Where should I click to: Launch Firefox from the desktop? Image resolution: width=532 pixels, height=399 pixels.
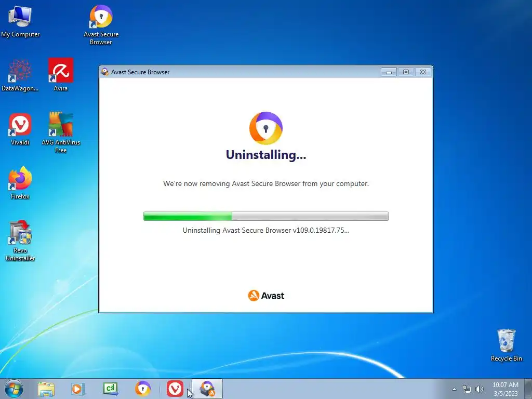[x=20, y=183]
